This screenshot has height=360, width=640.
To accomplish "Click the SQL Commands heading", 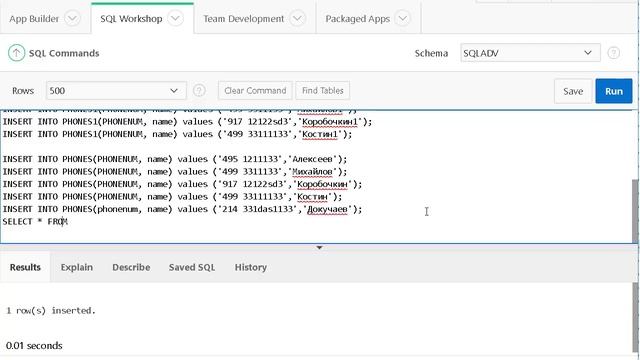I will 64,53.
